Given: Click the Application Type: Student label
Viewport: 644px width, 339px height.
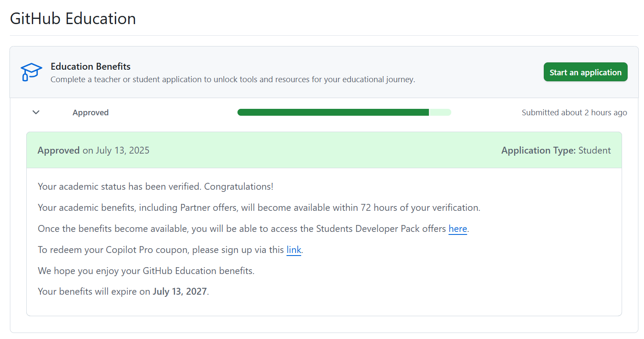Looking at the screenshot, I should 556,151.
